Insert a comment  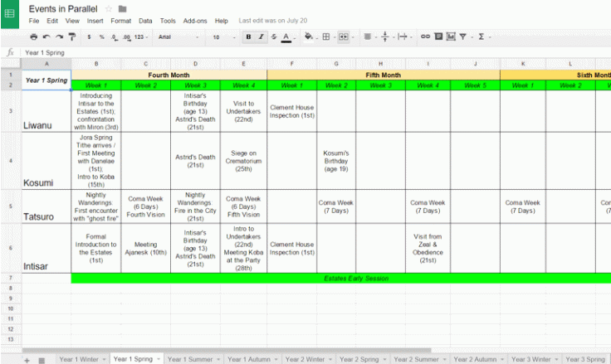click(438, 36)
